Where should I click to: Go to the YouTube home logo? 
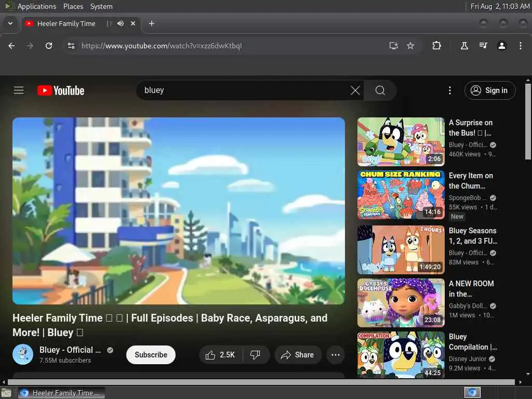tap(61, 90)
